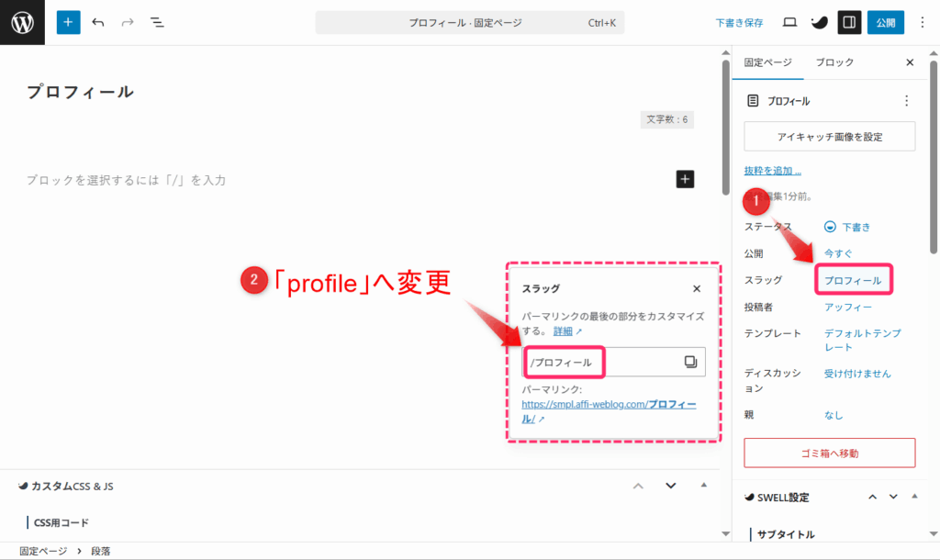Open the editor options three-dot menu
940x560 pixels.
(922, 22)
